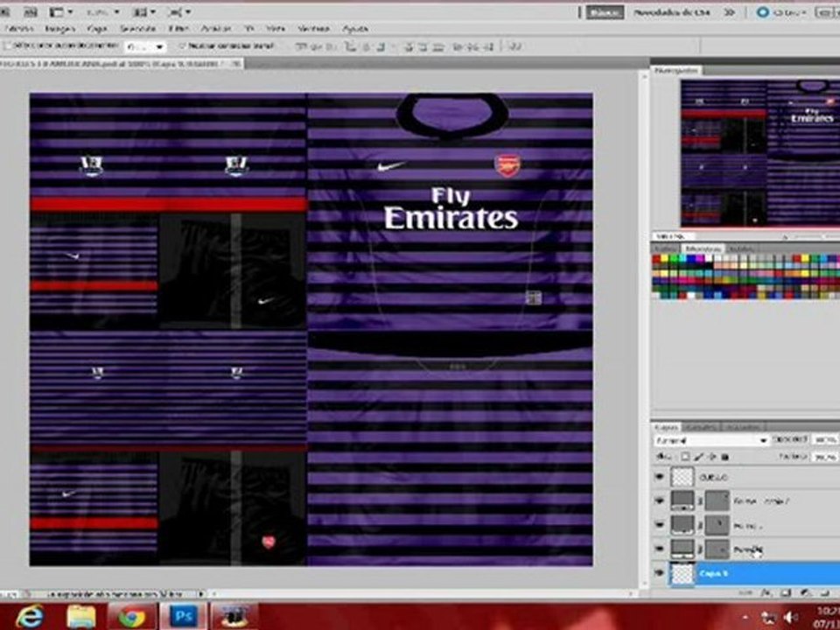Viewport: 840px width, 630px height.
Task: Open the Vista menu
Action: click(276, 28)
